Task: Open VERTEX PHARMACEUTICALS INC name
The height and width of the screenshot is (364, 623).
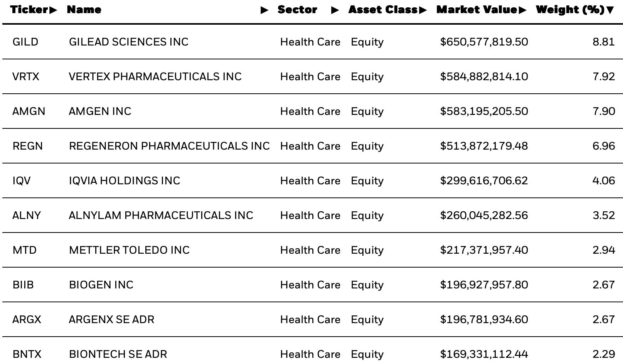Action: (x=155, y=76)
